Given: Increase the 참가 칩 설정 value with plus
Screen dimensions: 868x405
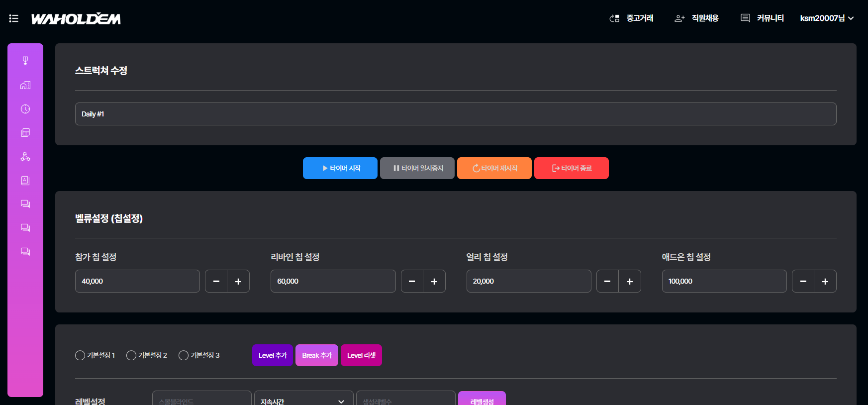Looking at the screenshot, I should pyautogui.click(x=238, y=281).
